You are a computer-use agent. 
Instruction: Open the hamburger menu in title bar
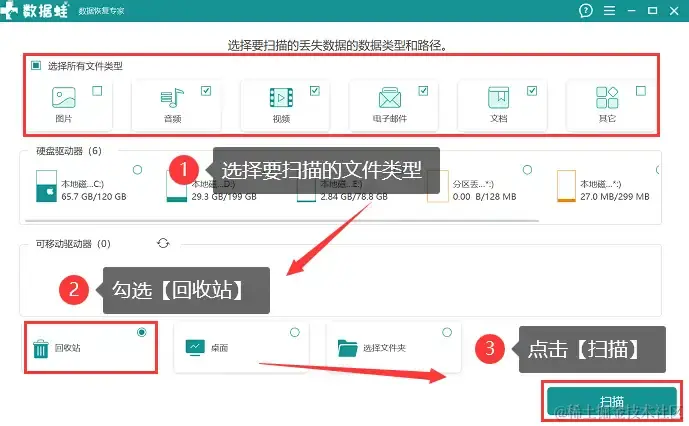pos(609,10)
